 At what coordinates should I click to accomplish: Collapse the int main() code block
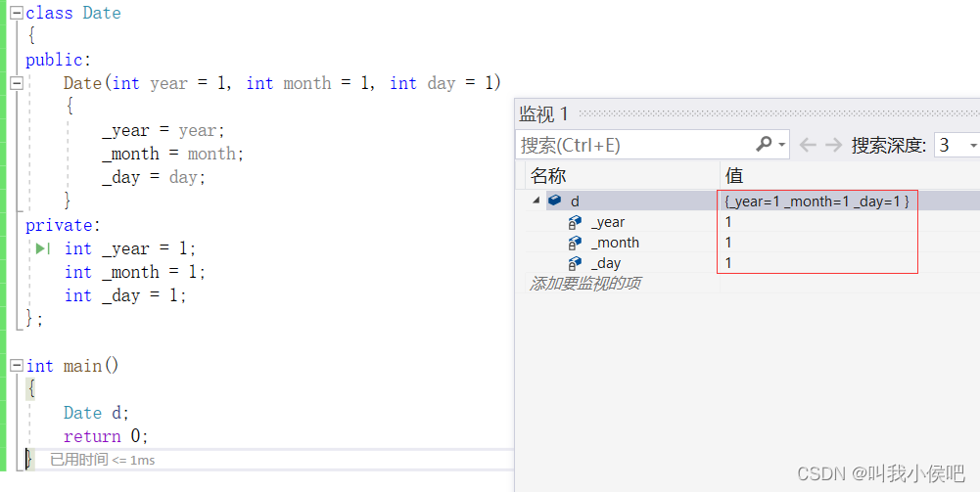click(17, 365)
